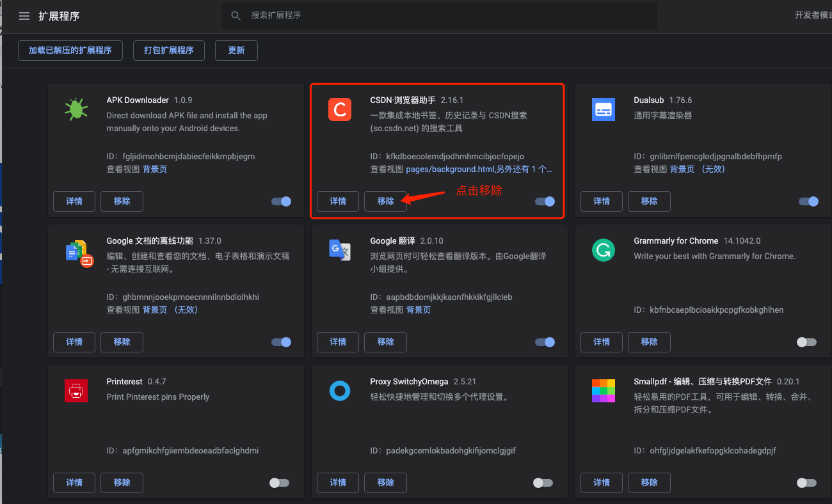Click the search magnifier icon
This screenshot has height=504, width=832.
pos(236,15)
